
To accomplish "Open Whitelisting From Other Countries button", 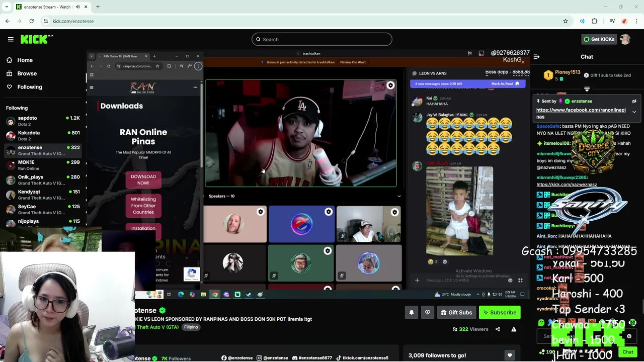I will pyautogui.click(x=143, y=206).
